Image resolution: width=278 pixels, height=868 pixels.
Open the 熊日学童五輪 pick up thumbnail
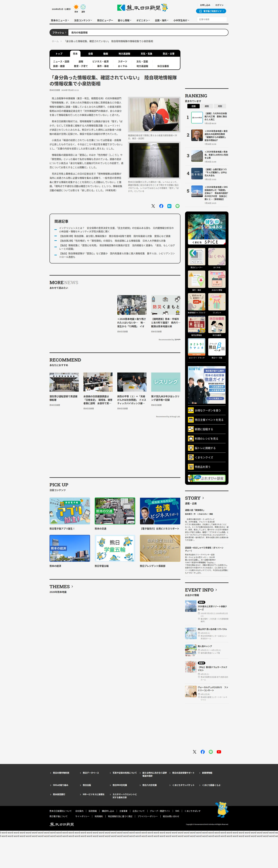coord(115,548)
